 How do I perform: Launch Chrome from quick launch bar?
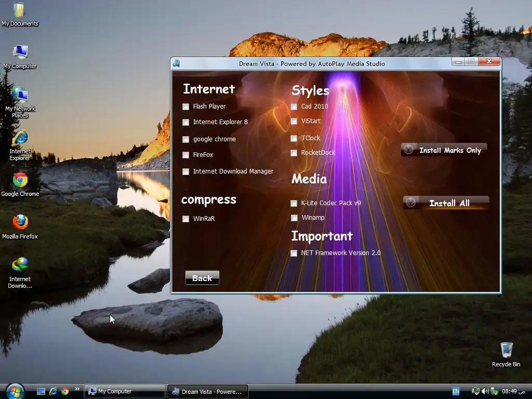pyautogui.click(x=65, y=391)
